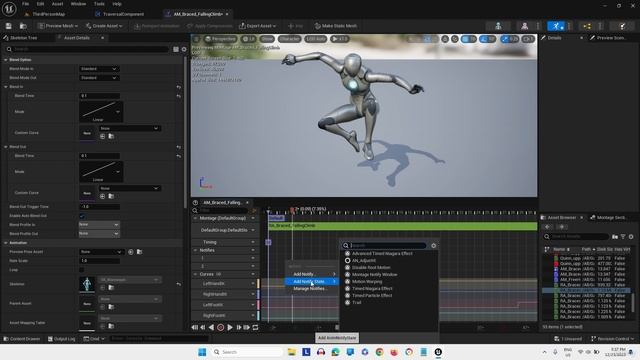Image resolution: width=640 pixels, height=360 pixels.
Task: Click the play record button in timeline
Action: tap(220, 327)
